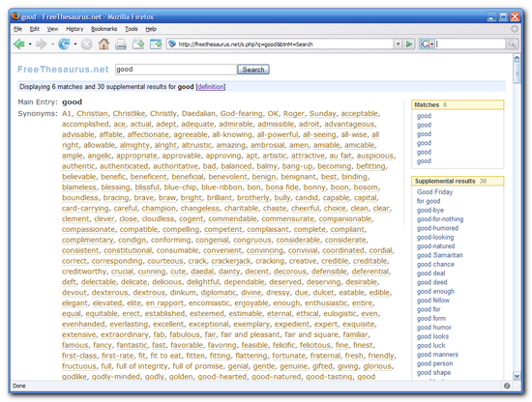
Task: Click the vertical scrollbar thumb
Action: click(x=517, y=72)
